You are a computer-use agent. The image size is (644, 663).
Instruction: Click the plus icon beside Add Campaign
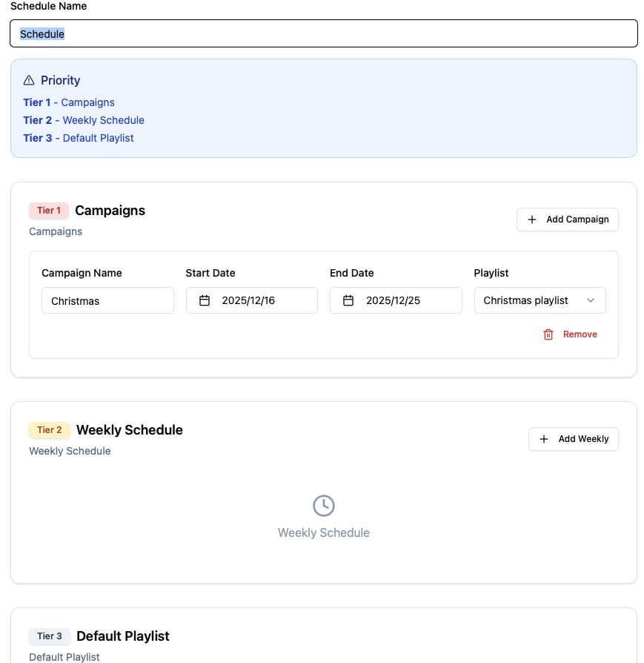coord(532,220)
